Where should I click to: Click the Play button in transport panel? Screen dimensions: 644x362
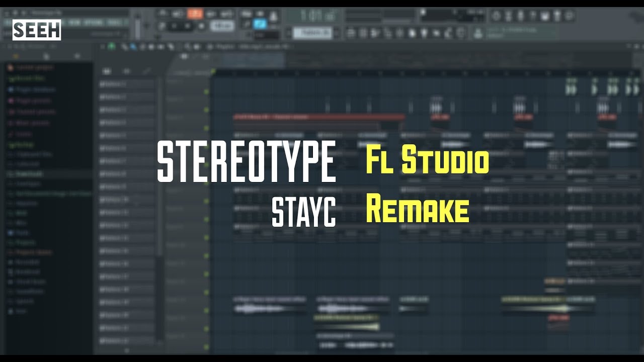[174, 26]
